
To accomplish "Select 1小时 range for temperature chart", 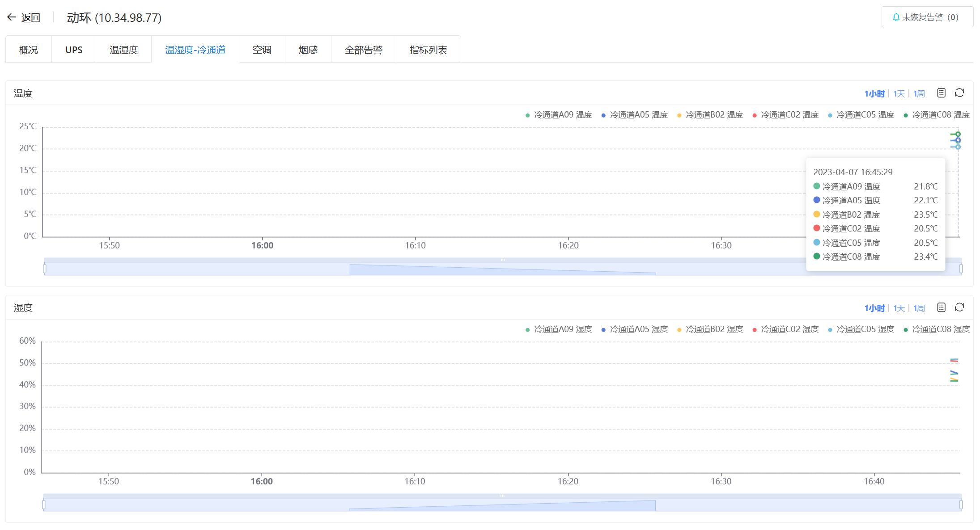I will [874, 93].
